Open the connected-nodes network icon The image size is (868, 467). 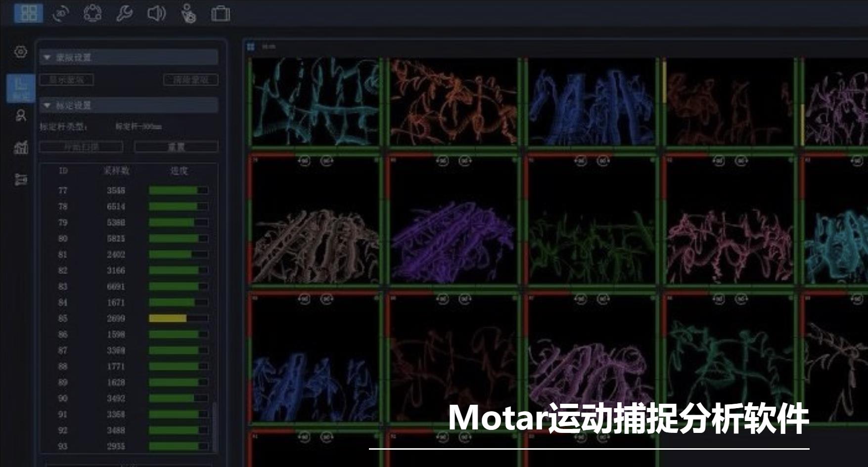[x=92, y=13]
